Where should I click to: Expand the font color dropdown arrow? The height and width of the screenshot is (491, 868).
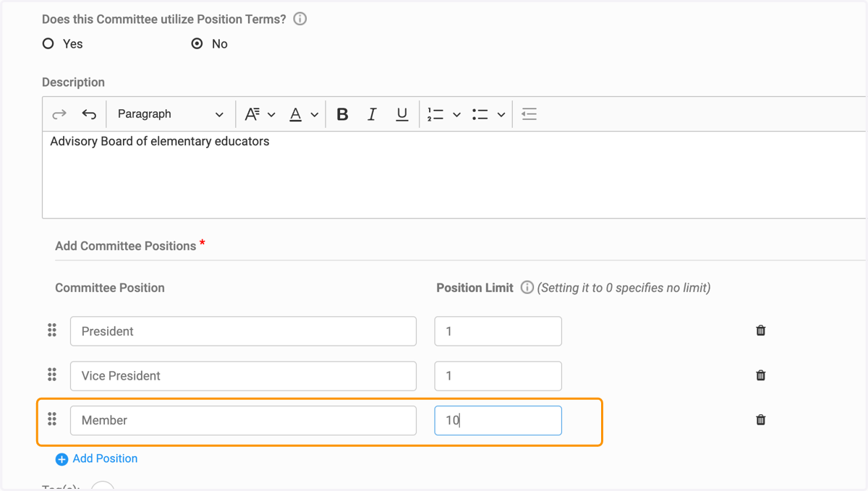(x=315, y=115)
